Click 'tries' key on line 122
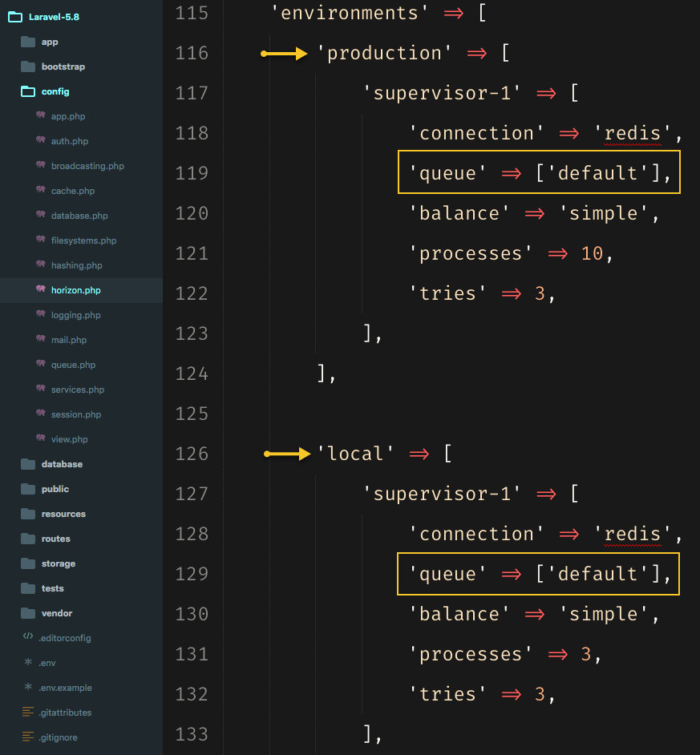Screen dimensions: 700x755 (447, 293)
